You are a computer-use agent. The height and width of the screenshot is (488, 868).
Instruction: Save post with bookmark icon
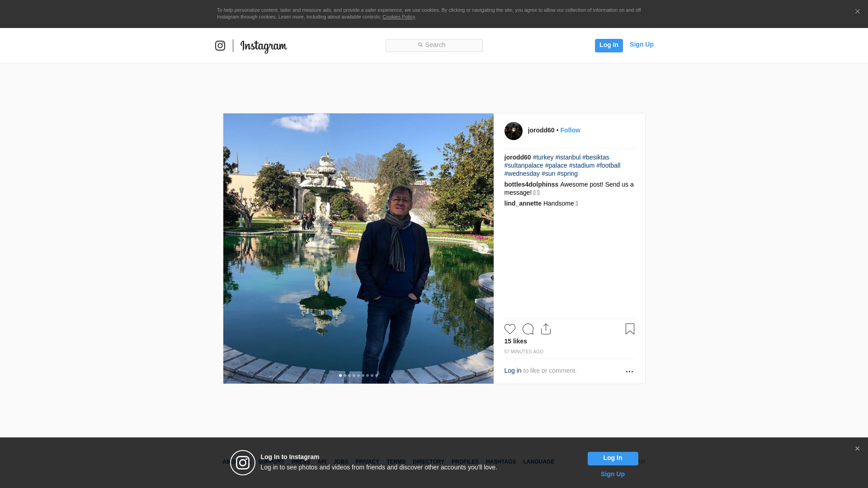[x=630, y=329]
